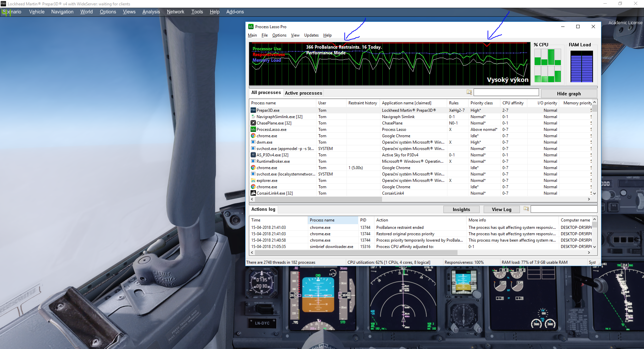
Task: Switch to the All processes tab
Action: click(266, 93)
